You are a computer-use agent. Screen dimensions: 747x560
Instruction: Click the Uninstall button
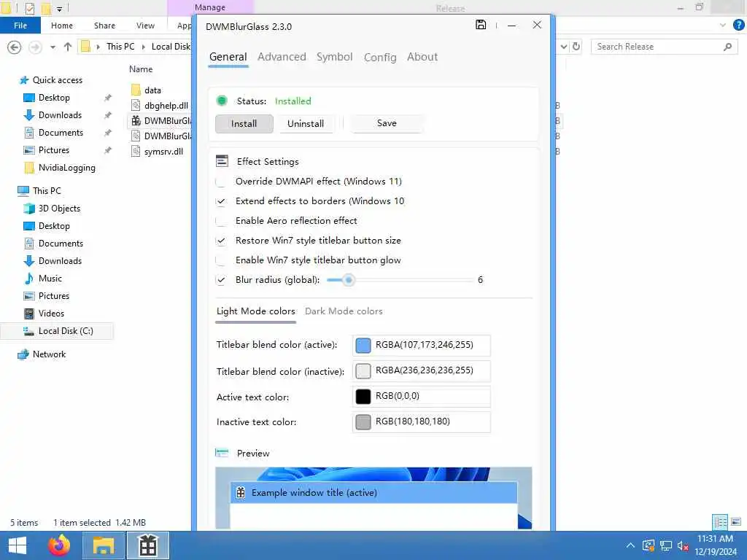[306, 124]
